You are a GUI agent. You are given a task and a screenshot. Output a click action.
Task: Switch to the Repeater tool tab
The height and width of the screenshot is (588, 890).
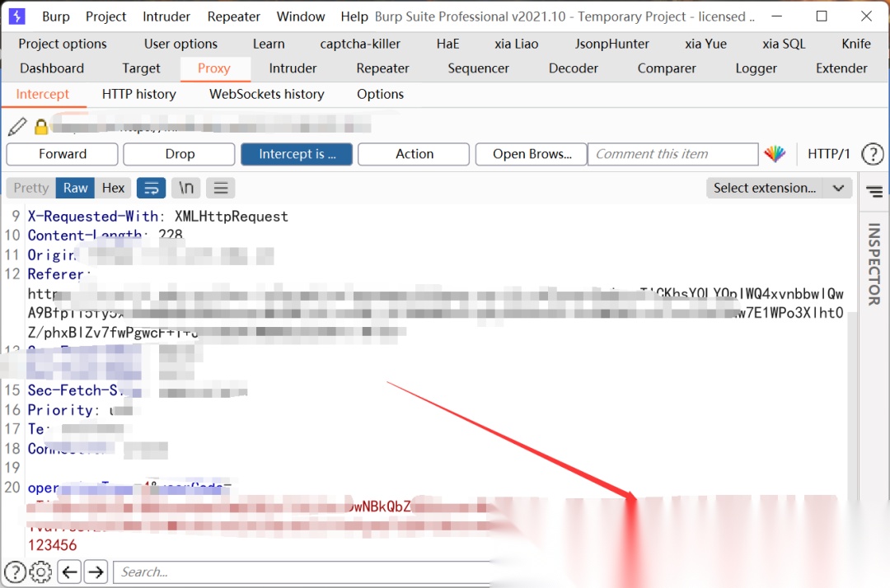[382, 68]
